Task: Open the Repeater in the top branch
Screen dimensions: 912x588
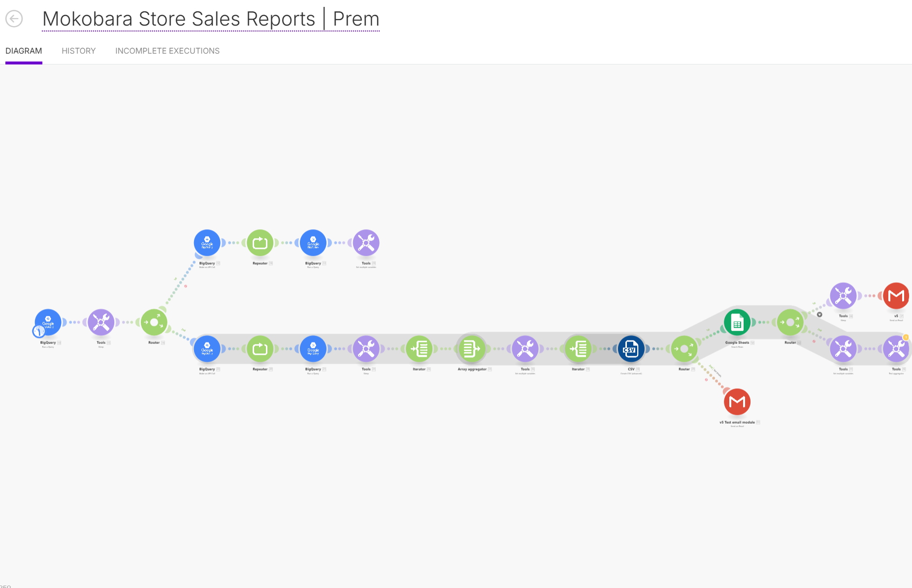Action: coord(260,243)
